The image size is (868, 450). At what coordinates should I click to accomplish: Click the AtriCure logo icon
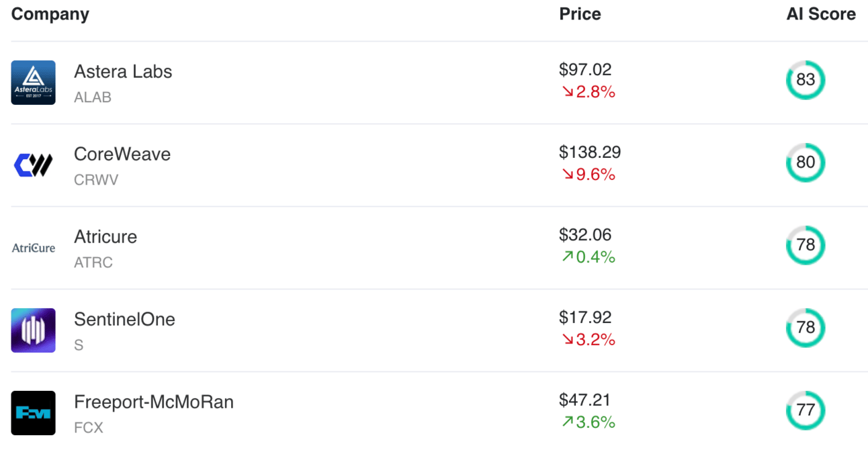point(33,248)
